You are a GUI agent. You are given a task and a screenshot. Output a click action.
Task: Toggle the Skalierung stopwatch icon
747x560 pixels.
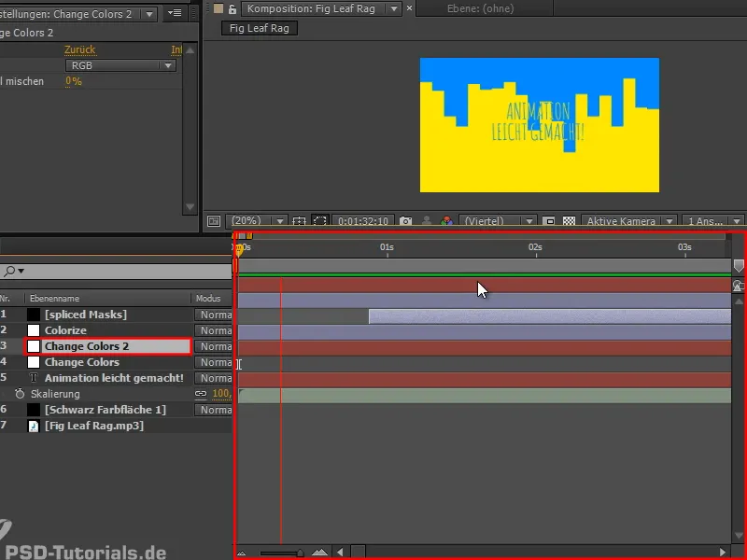pos(20,394)
